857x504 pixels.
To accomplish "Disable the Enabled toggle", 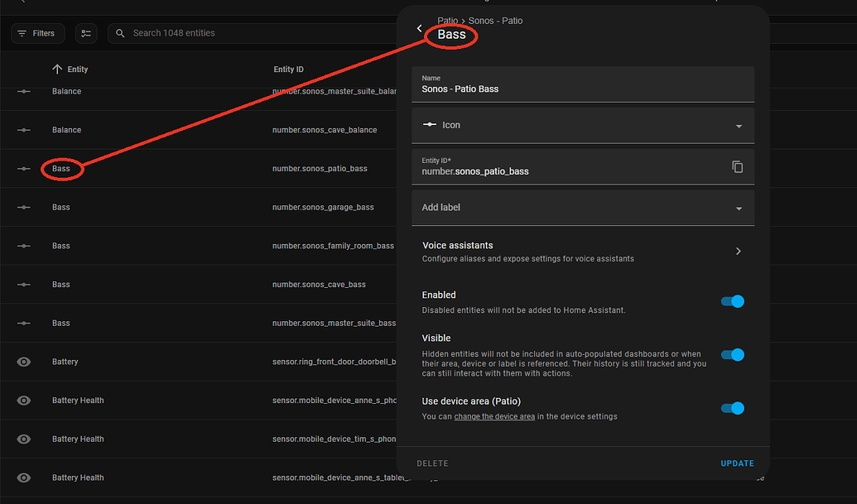I will tap(732, 301).
